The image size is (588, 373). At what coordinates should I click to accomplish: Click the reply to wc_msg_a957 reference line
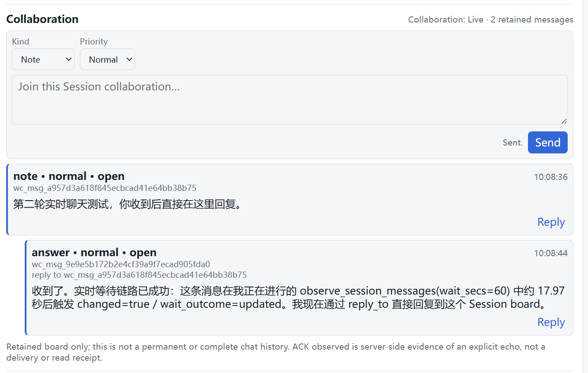pyautogui.click(x=139, y=275)
